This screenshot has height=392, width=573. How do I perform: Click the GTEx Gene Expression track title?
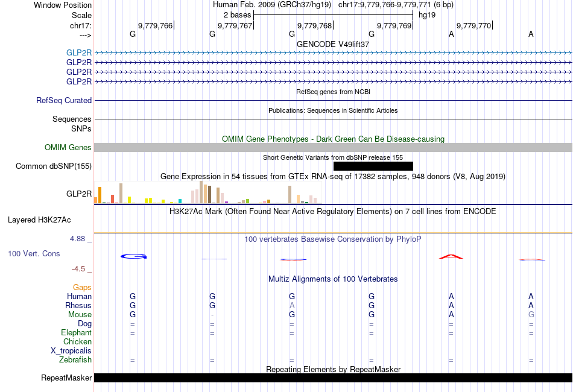tap(333, 177)
